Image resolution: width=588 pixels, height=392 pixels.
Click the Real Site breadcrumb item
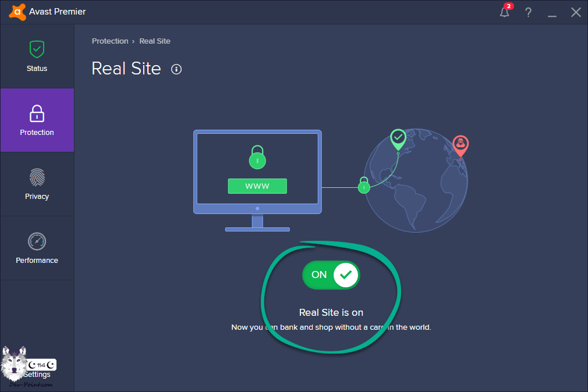tap(155, 41)
